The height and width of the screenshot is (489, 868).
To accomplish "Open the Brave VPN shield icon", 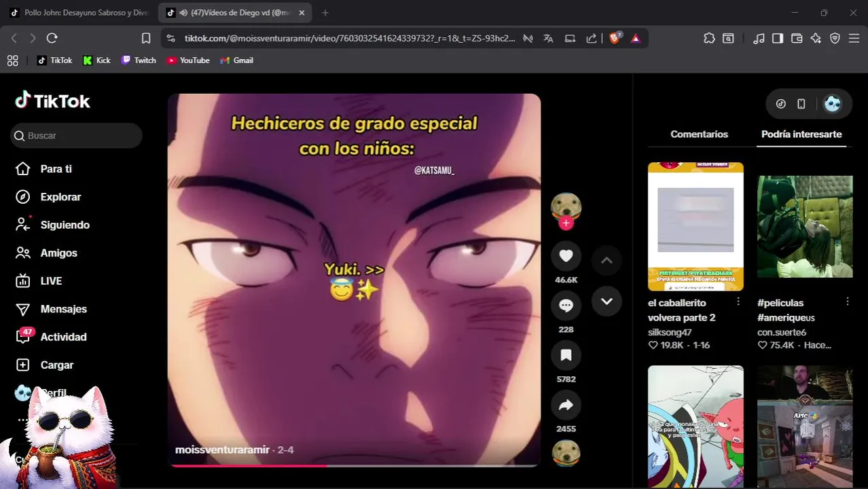I will [835, 39].
